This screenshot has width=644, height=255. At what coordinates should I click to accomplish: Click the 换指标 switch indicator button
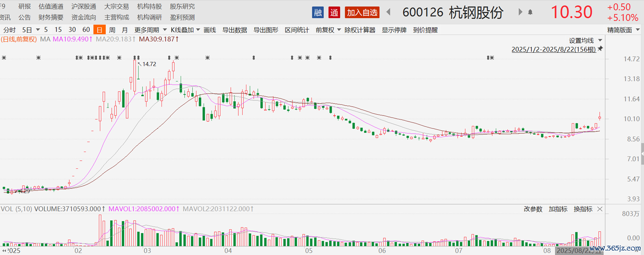coord(583,209)
